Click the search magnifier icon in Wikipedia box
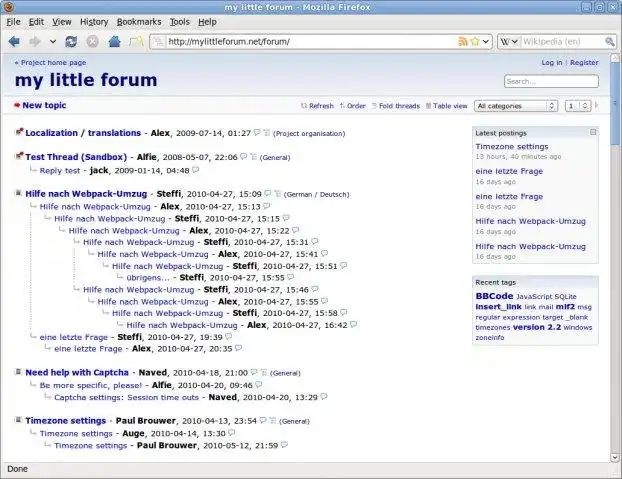Screen dimensions: 622x479 point(609,41)
